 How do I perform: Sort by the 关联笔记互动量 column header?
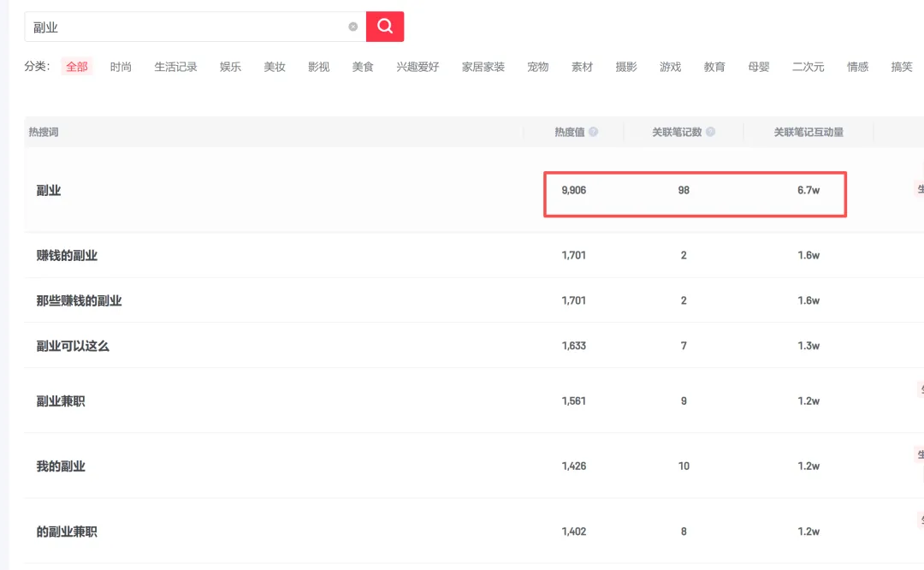[x=808, y=132]
